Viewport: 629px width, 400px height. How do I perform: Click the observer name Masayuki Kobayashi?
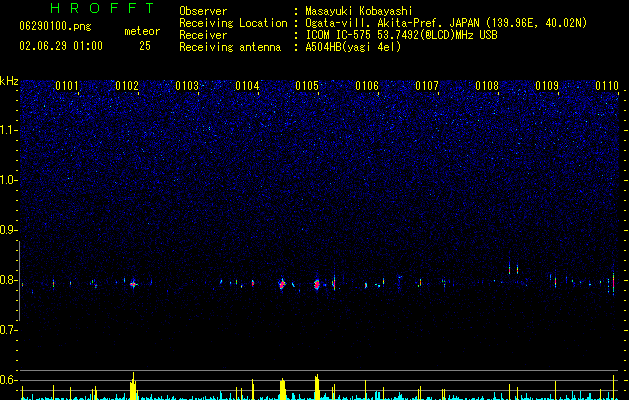coord(359,11)
